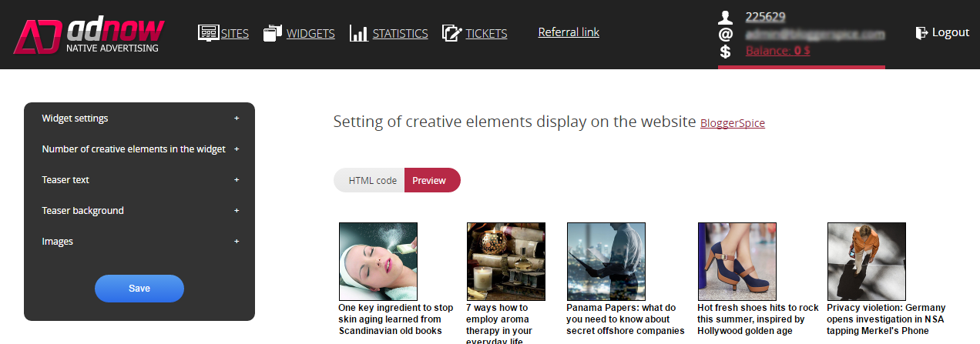This screenshot has height=344, width=980.
Task: Click the Logout door icon
Action: (x=921, y=32)
